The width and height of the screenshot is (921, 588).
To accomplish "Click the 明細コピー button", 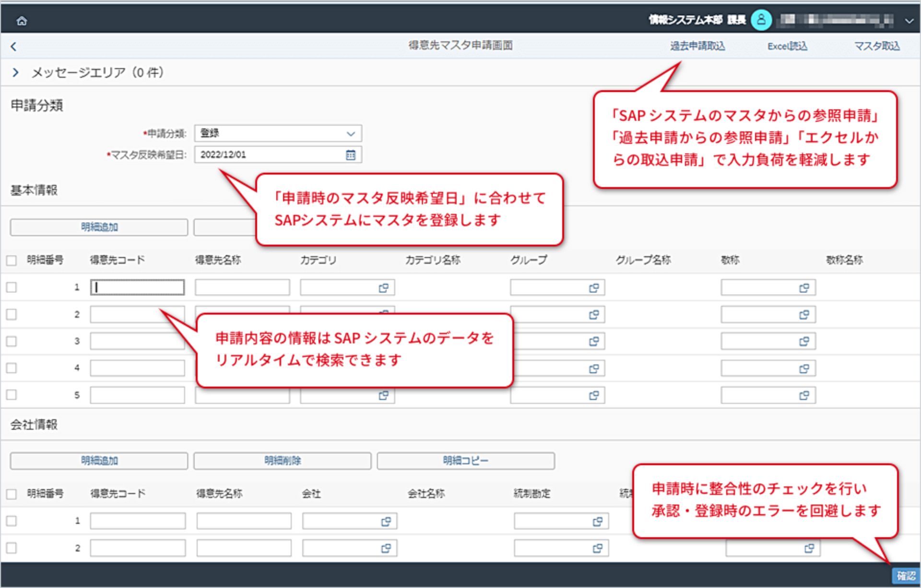I will point(466,460).
